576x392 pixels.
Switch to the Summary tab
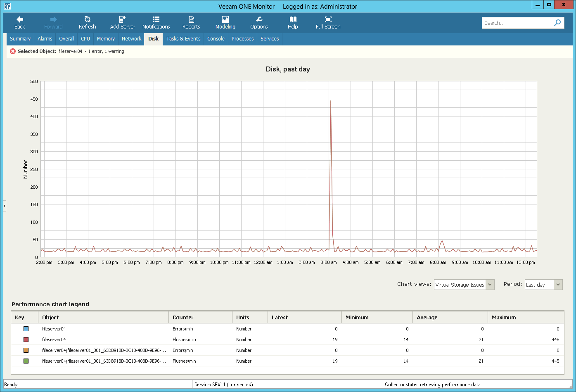(x=20, y=39)
